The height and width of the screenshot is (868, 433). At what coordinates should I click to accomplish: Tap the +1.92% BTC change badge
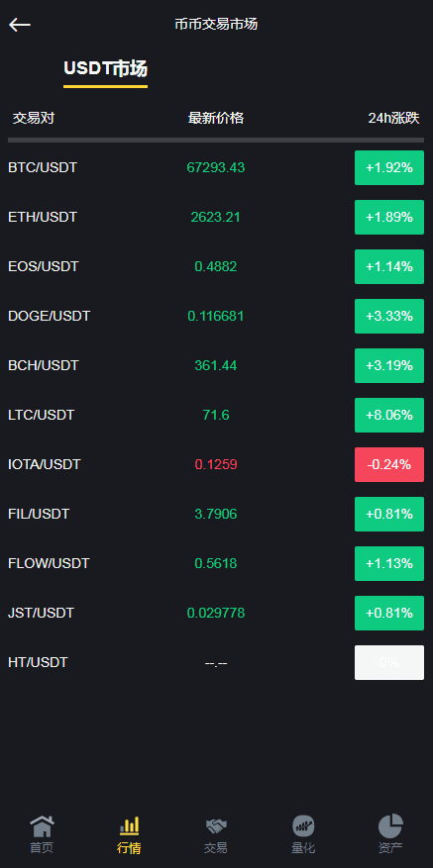(x=389, y=167)
